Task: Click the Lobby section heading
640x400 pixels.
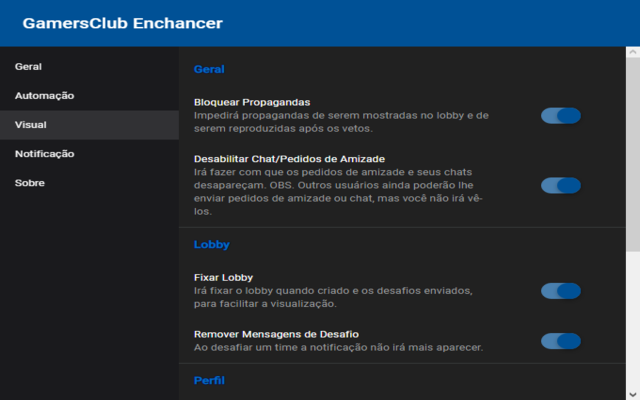Action: pos(211,244)
